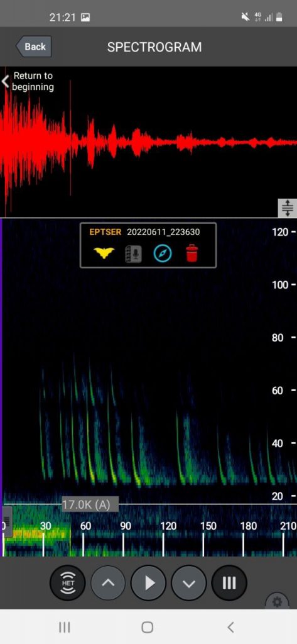This screenshot has height=644, width=297.
Task: Open the settings gear in the corner
Action: [278, 602]
